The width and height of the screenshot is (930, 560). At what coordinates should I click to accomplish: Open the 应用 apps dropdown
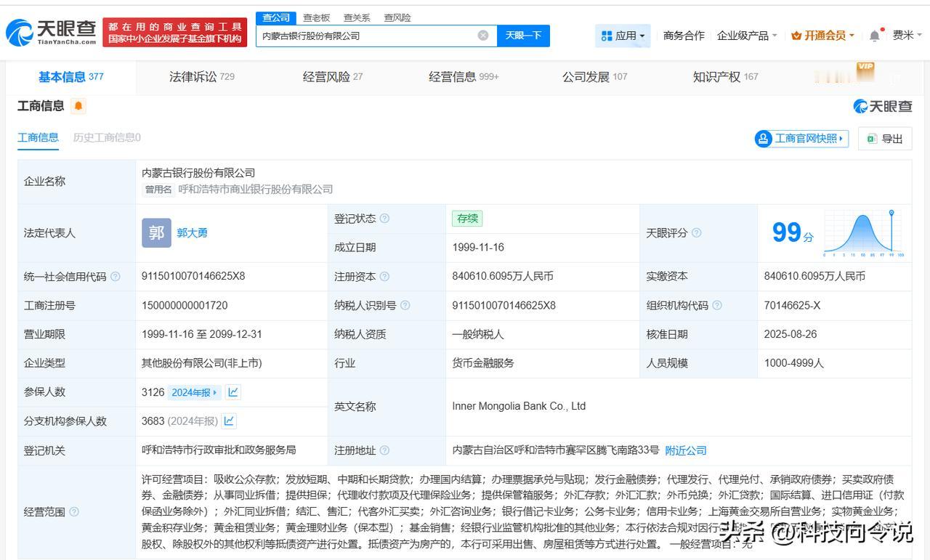[x=623, y=36]
